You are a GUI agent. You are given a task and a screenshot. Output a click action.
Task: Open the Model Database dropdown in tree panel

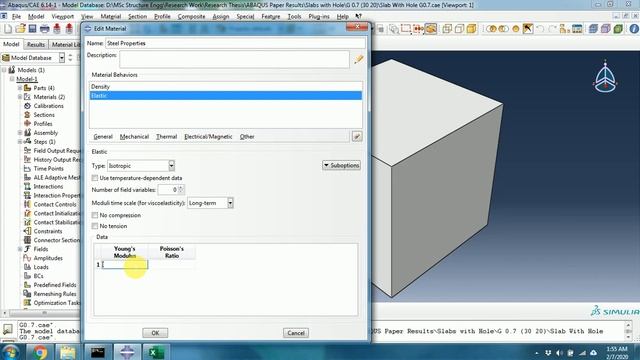pos(62,58)
